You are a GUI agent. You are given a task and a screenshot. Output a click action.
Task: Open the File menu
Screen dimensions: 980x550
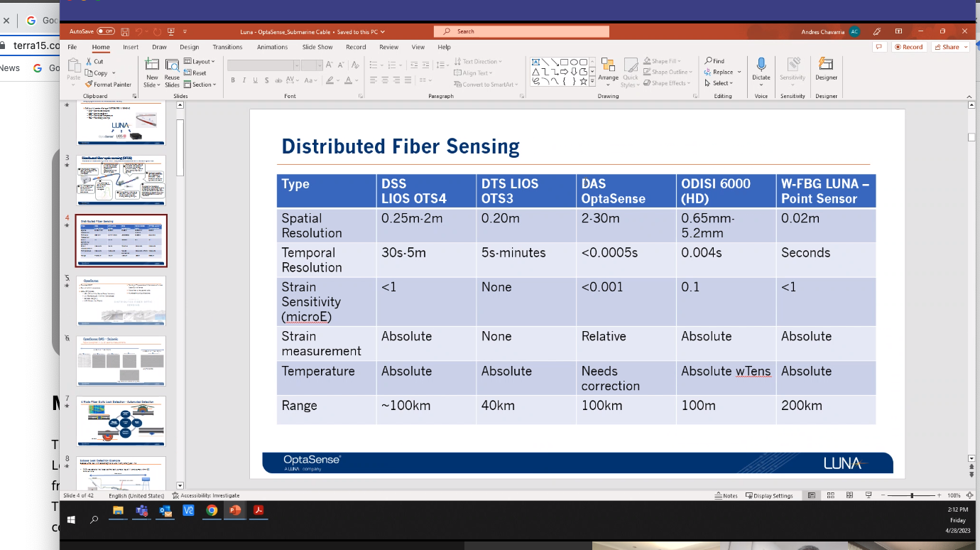72,47
